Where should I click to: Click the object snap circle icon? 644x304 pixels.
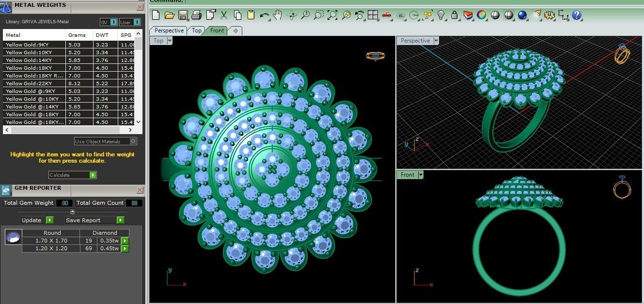click(x=414, y=15)
